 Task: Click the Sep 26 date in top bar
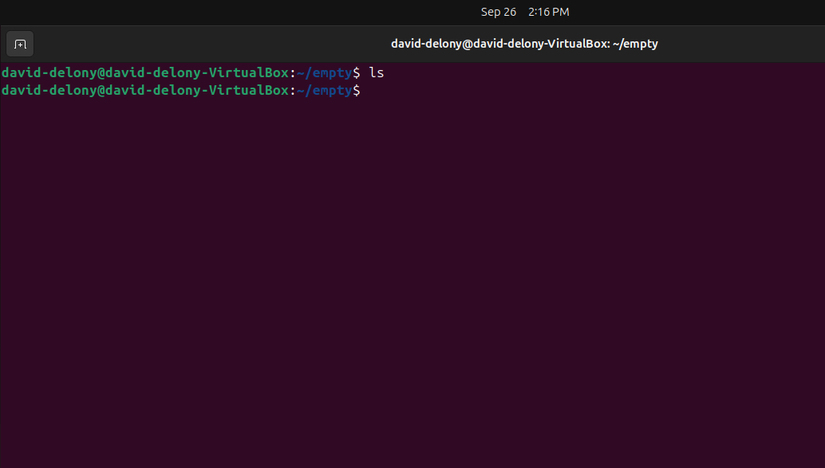pyautogui.click(x=497, y=12)
